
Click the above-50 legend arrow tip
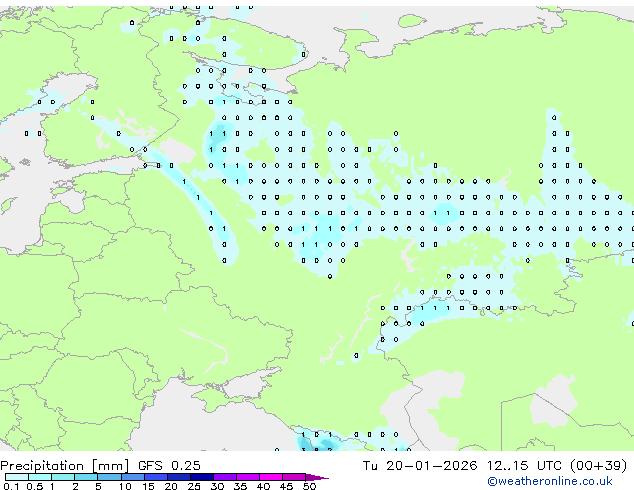click(x=317, y=477)
